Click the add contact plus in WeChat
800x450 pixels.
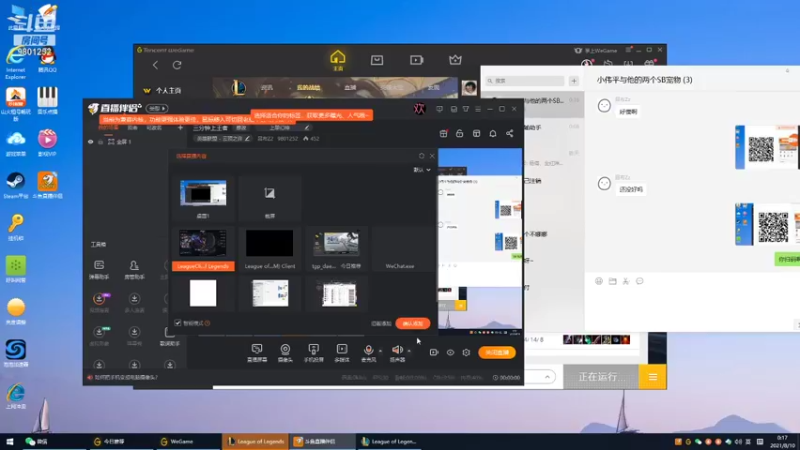[x=574, y=81]
